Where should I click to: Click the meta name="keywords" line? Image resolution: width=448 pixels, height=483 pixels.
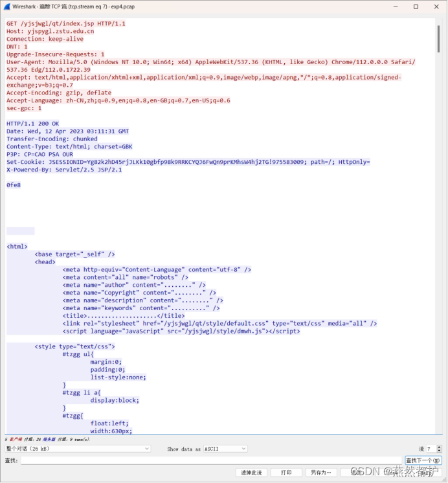141,308
